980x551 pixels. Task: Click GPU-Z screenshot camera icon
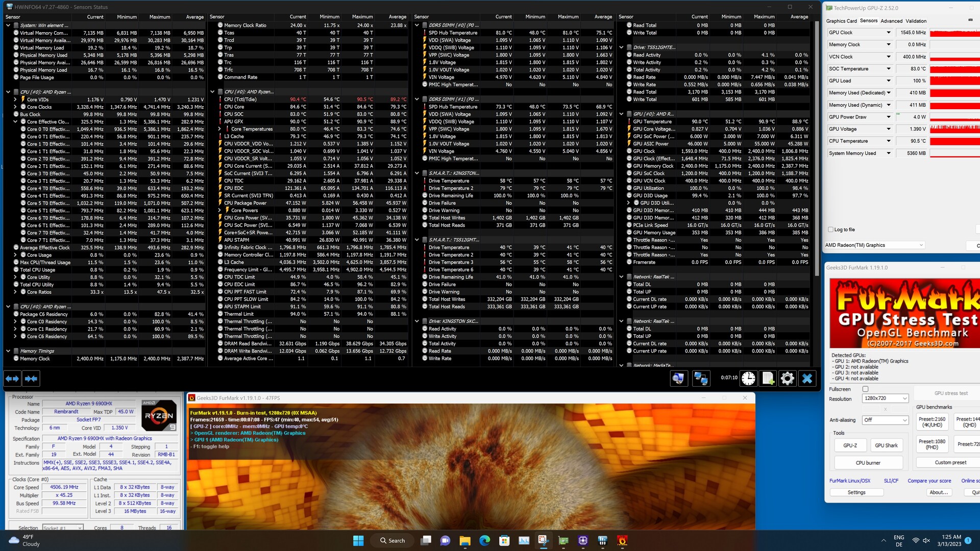click(970, 20)
